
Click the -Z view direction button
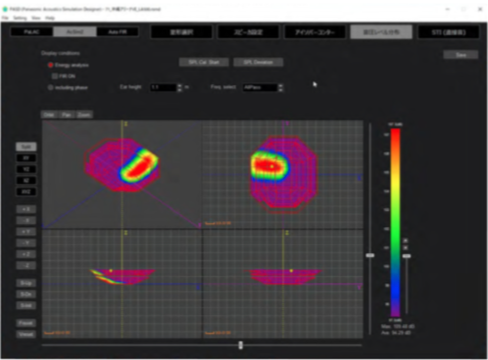point(26,266)
